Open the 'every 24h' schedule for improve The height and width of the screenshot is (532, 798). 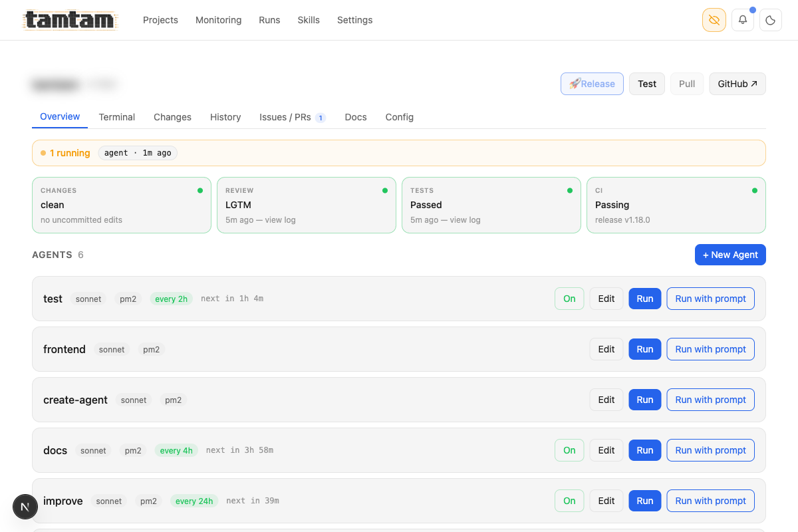194,501
